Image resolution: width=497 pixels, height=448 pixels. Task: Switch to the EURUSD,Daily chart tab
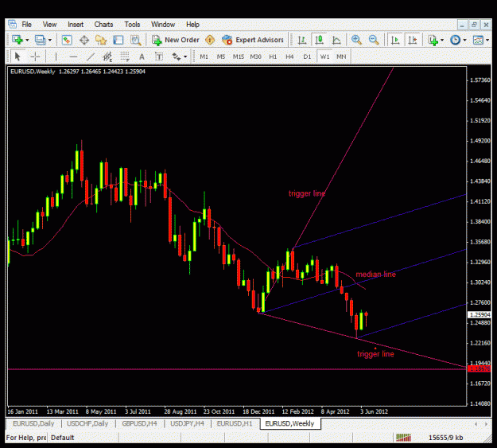pos(33,423)
